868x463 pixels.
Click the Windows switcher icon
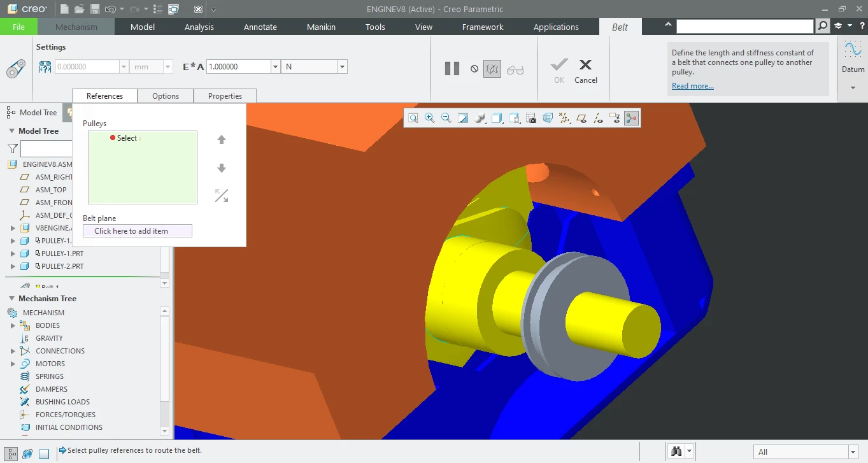point(174,9)
